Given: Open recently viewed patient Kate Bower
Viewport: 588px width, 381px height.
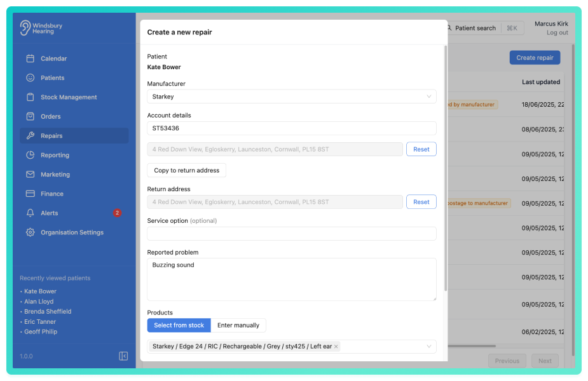Looking at the screenshot, I should tap(40, 291).
